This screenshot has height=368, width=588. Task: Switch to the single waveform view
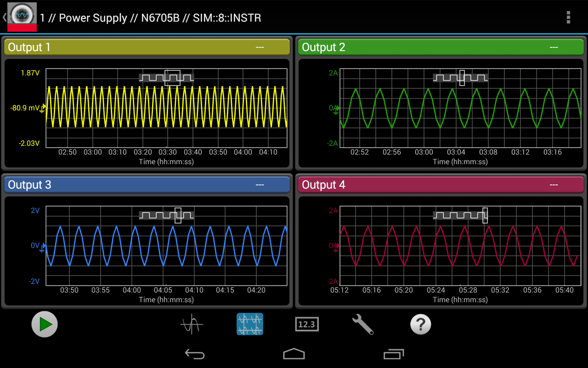pos(192,324)
